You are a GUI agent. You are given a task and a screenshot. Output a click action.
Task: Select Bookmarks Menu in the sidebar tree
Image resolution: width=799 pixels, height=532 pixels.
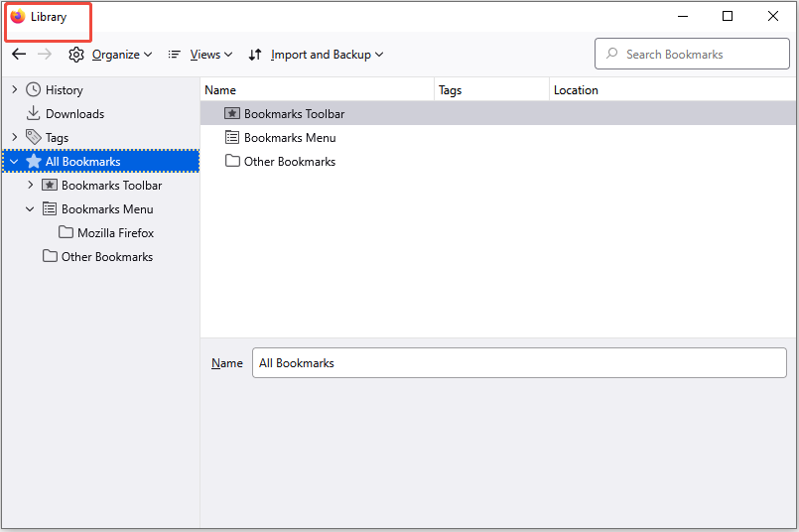click(x=107, y=208)
